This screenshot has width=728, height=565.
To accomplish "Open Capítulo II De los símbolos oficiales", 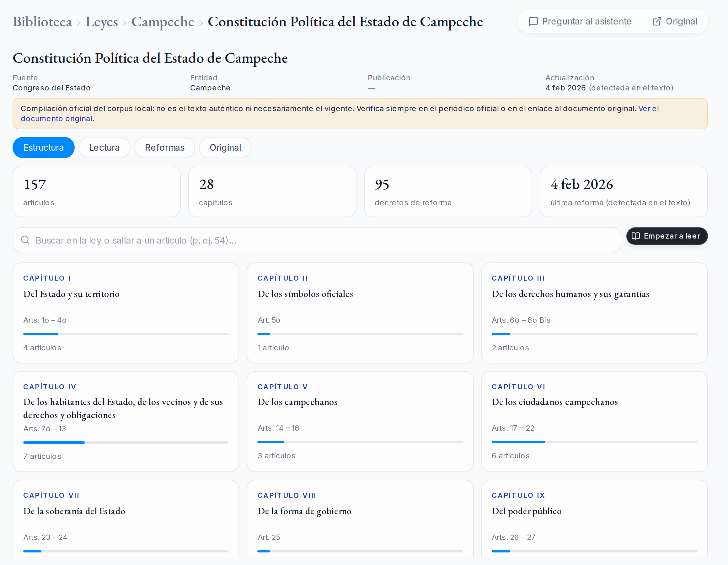I will coord(360,313).
